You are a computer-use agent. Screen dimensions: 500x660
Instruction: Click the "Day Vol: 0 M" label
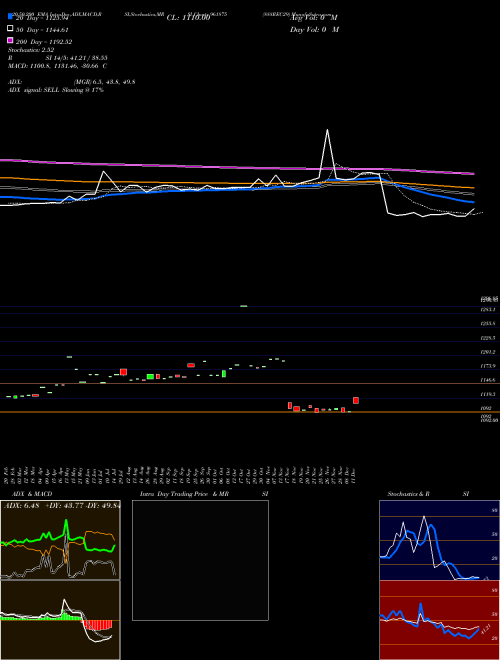[x=314, y=30]
